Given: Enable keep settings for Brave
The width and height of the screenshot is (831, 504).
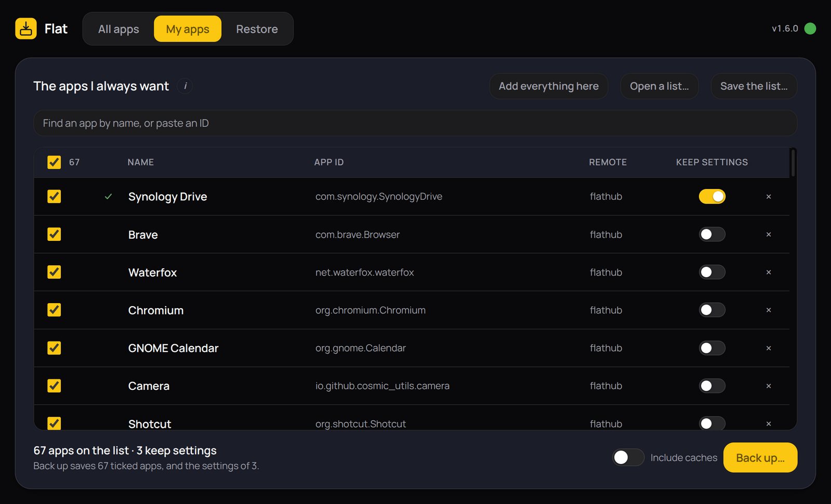Looking at the screenshot, I should [712, 234].
